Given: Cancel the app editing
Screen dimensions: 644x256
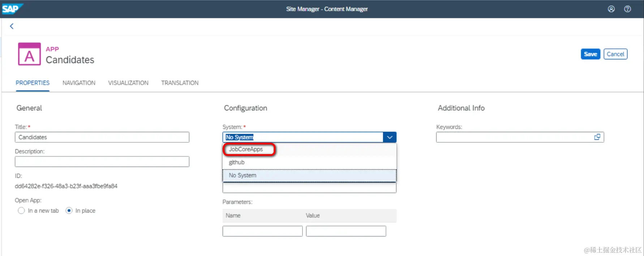Looking at the screenshot, I should click(x=615, y=54).
